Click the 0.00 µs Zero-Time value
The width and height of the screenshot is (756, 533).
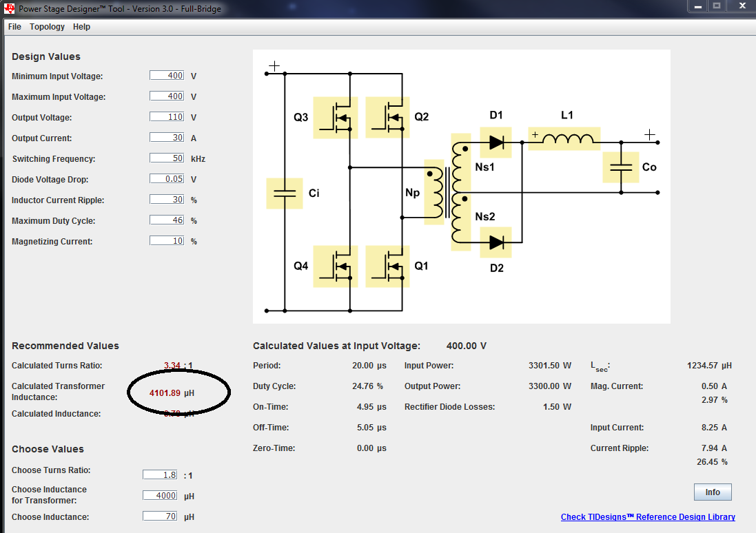pos(371,448)
